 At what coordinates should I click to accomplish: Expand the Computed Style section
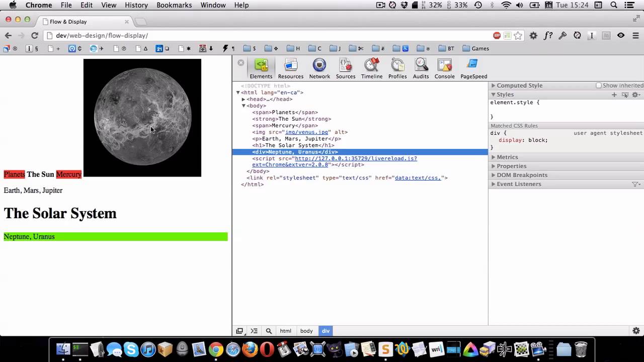pos(494,85)
